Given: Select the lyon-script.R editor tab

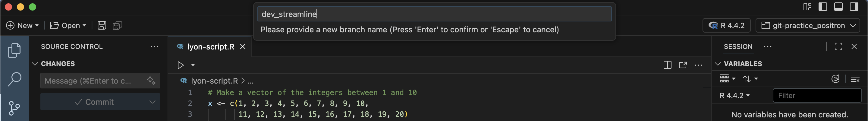Looking at the screenshot, I should coord(210,47).
